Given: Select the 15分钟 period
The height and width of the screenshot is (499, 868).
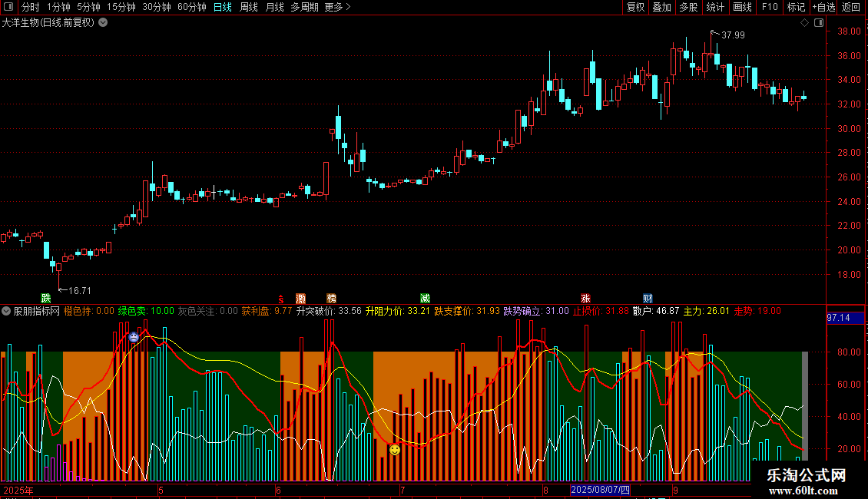Looking at the screenshot, I should click(x=121, y=7).
